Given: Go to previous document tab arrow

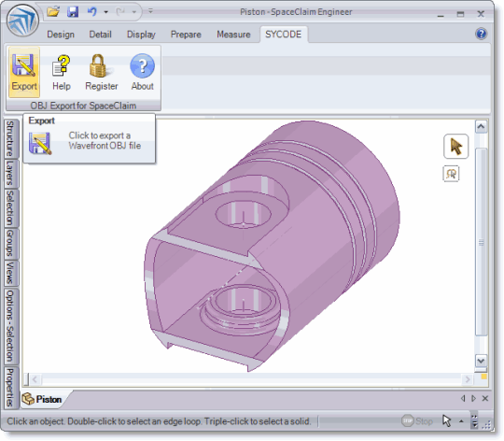Looking at the screenshot, I should pyautogui.click(x=463, y=398).
